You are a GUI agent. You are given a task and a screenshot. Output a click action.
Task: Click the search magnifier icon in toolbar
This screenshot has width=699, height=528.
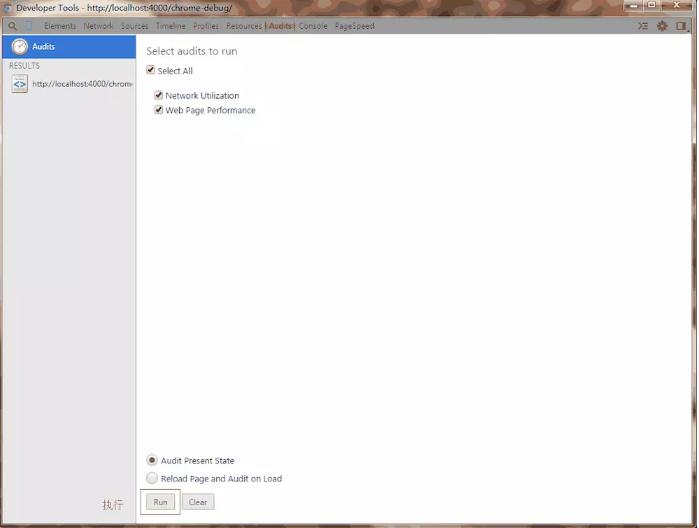click(x=12, y=26)
